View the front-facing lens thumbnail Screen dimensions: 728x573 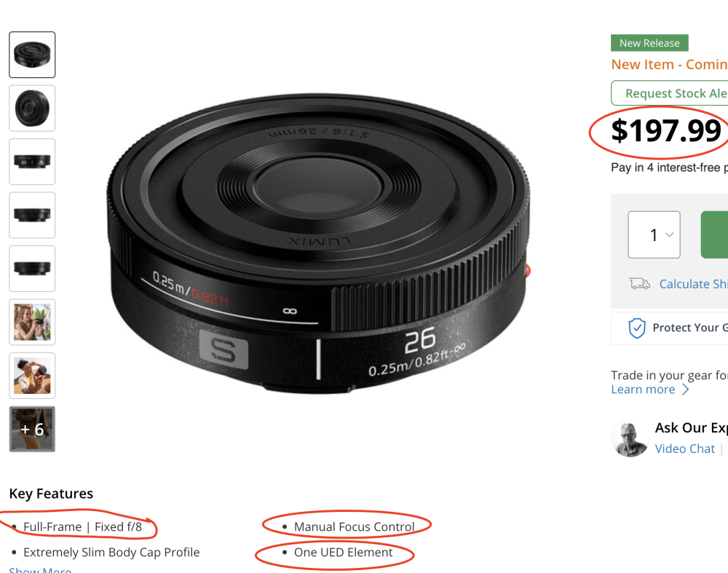click(x=32, y=108)
